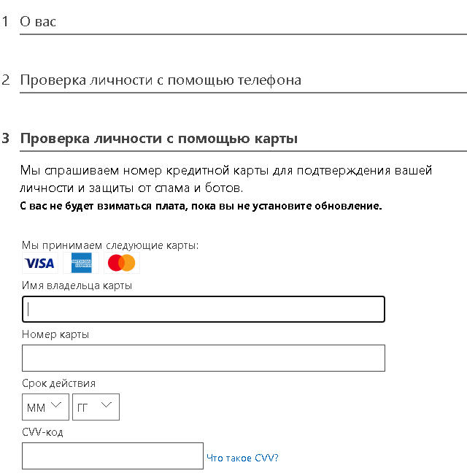Click into the Номер карты field
This screenshot has width=467, height=476.
203,358
